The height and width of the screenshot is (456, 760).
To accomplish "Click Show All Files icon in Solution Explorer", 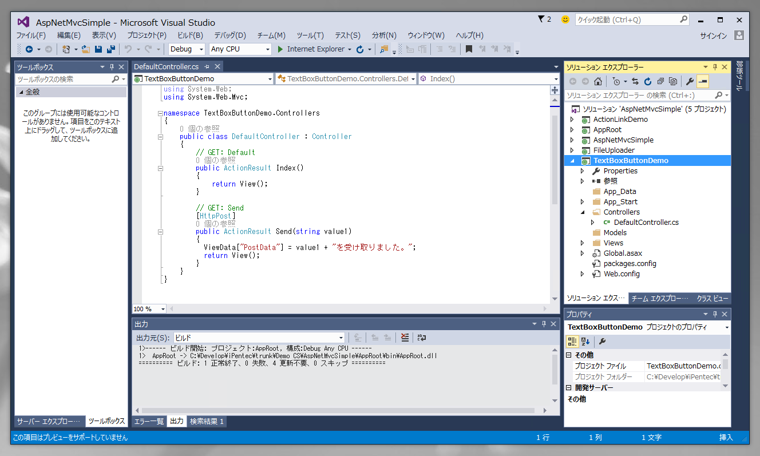I will click(x=673, y=81).
